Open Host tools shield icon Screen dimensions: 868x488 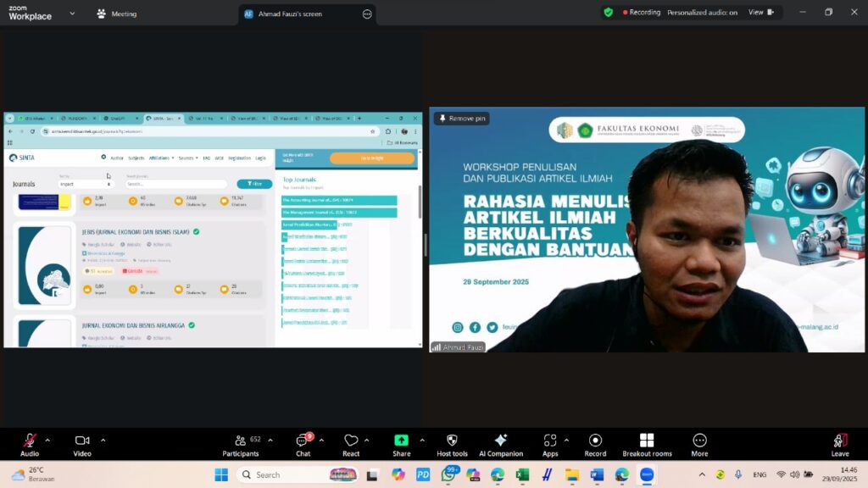tap(452, 441)
